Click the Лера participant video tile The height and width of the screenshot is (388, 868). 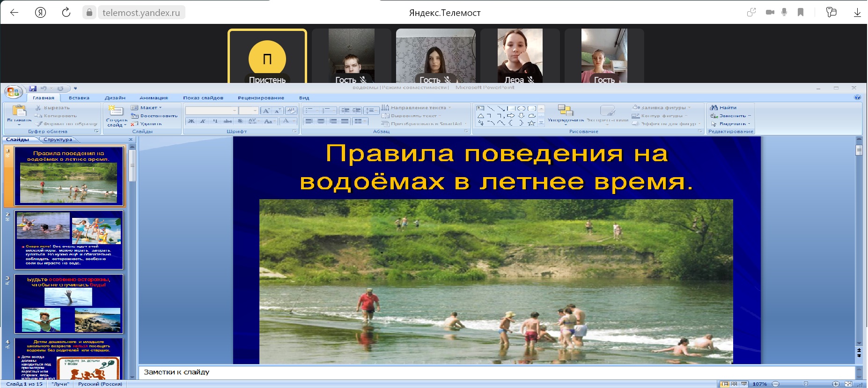[520, 56]
